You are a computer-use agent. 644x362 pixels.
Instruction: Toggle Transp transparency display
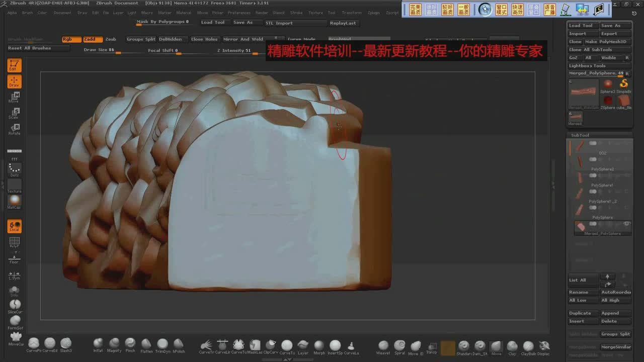(432, 347)
